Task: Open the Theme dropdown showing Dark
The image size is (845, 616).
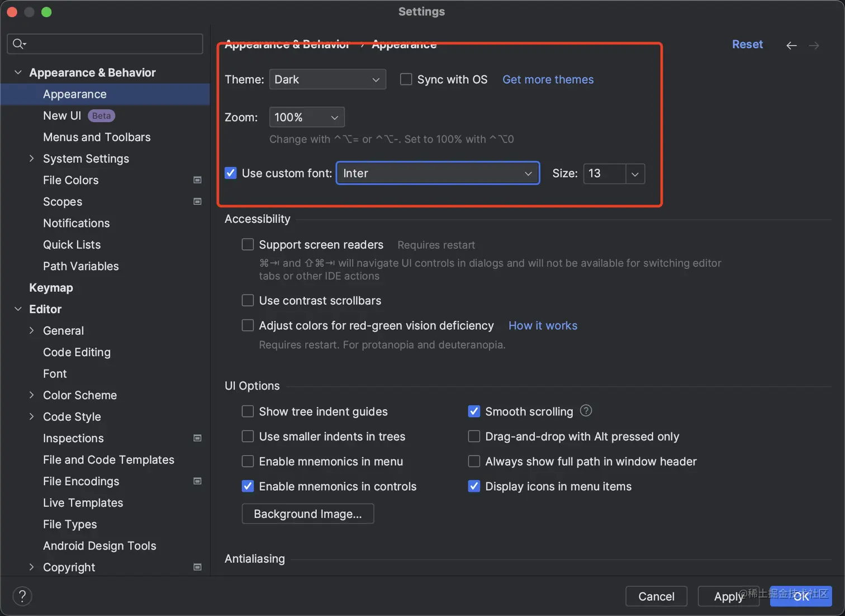Action: pyautogui.click(x=327, y=79)
